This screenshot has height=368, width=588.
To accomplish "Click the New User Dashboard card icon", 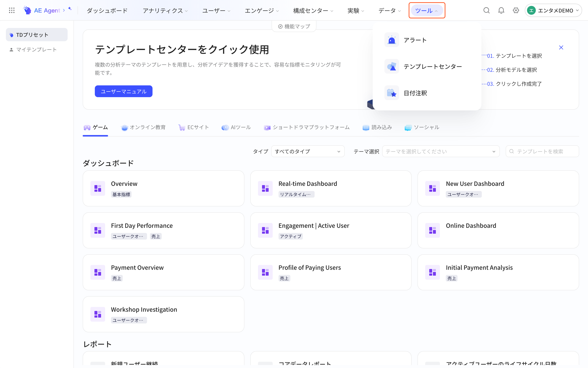I will click(433, 188).
